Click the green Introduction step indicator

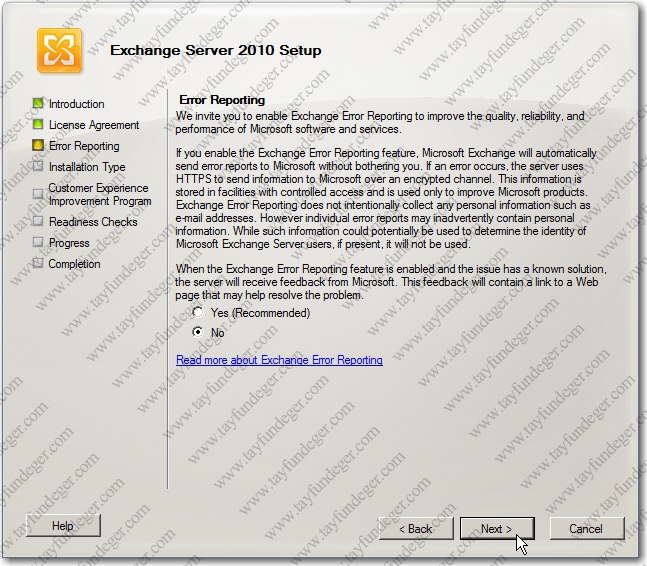[38, 103]
